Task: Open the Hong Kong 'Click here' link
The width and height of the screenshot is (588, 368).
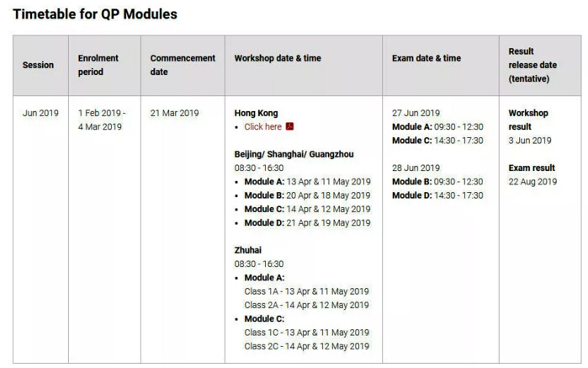Action: click(262, 127)
